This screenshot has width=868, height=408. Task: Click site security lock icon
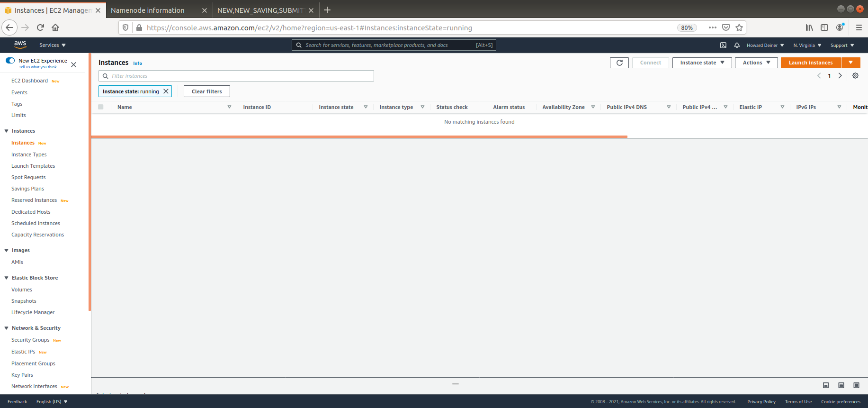tap(139, 27)
